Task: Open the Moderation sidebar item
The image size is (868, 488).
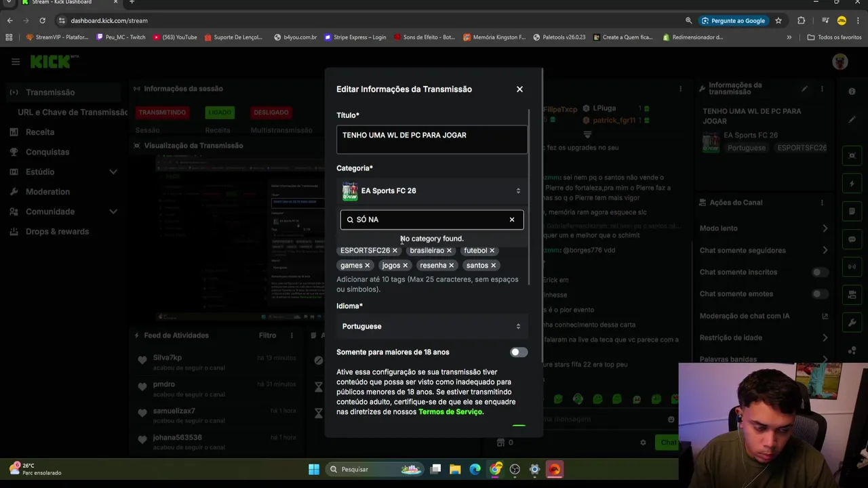Action: [x=47, y=192]
